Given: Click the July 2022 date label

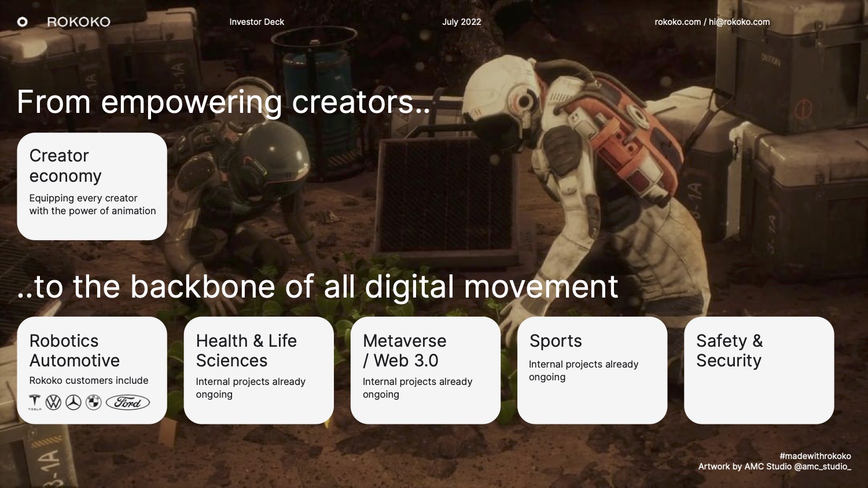Looking at the screenshot, I should click(x=461, y=22).
